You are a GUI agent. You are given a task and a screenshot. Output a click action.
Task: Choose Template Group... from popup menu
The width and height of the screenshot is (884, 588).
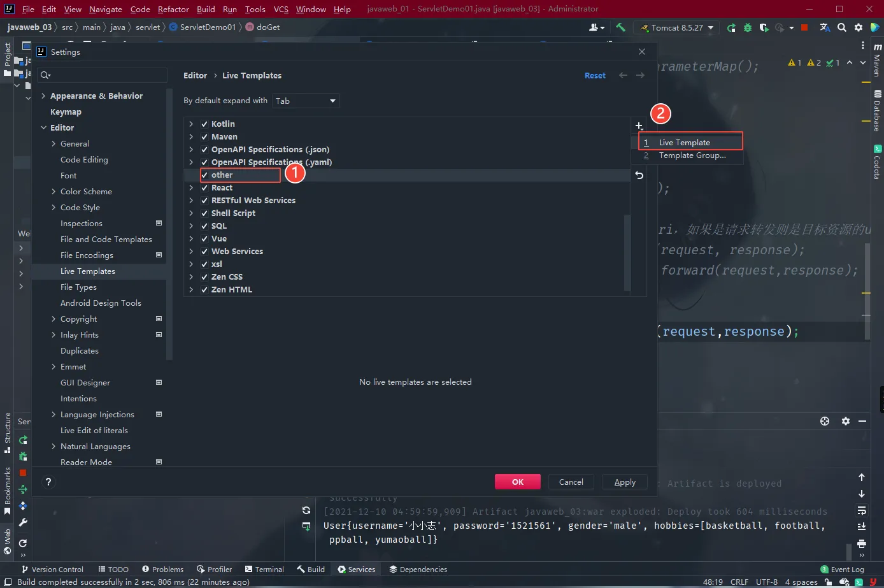690,155
